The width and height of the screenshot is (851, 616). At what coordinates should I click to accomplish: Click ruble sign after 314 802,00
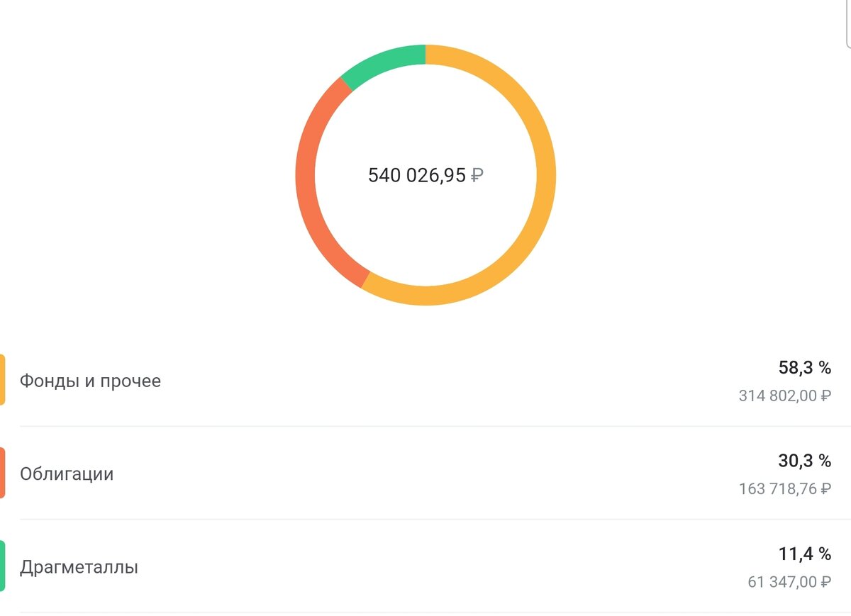pos(825,396)
